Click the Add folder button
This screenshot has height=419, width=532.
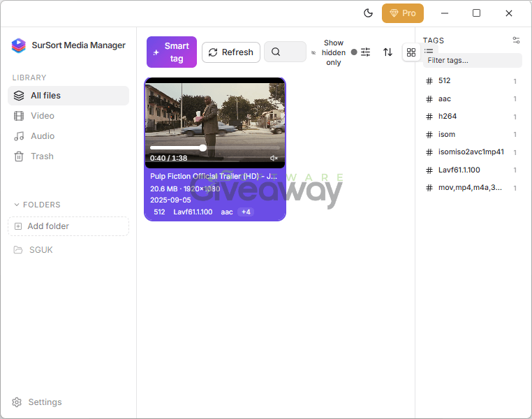68,226
